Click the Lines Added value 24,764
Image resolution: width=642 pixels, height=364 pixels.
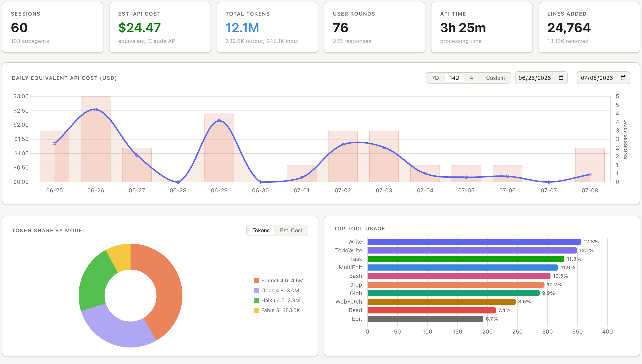click(x=569, y=27)
